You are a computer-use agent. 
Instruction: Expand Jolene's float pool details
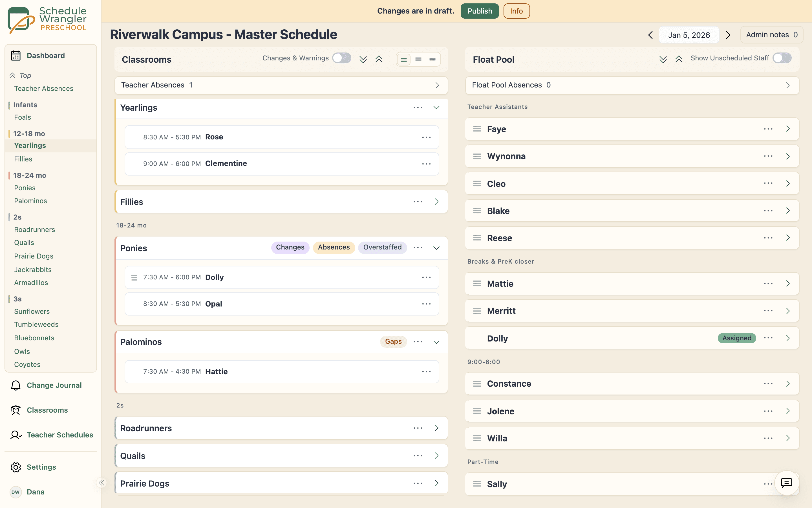(x=788, y=411)
